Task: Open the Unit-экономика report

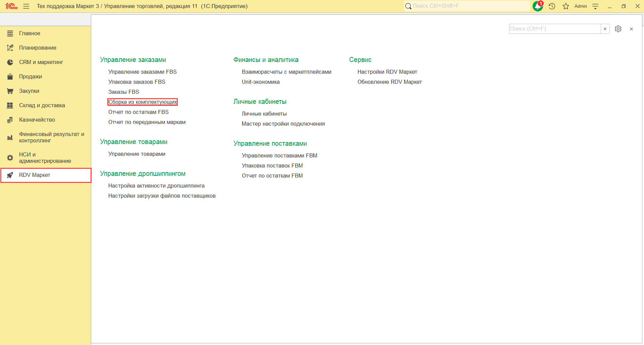Action: point(261,82)
